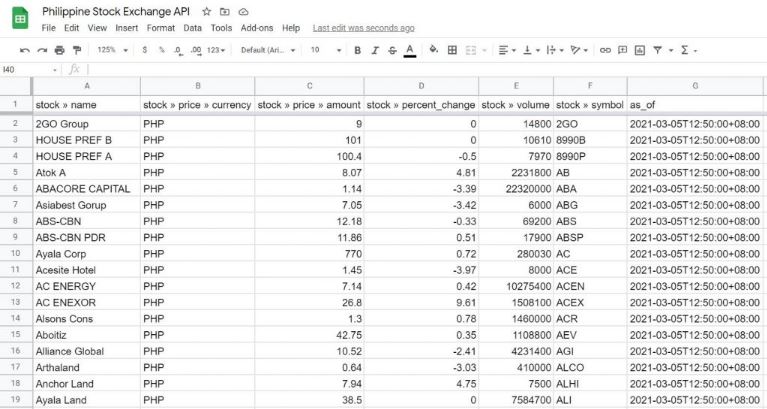767x409 pixels.
Task: Click the name box showing I40
Action: click(x=29, y=69)
